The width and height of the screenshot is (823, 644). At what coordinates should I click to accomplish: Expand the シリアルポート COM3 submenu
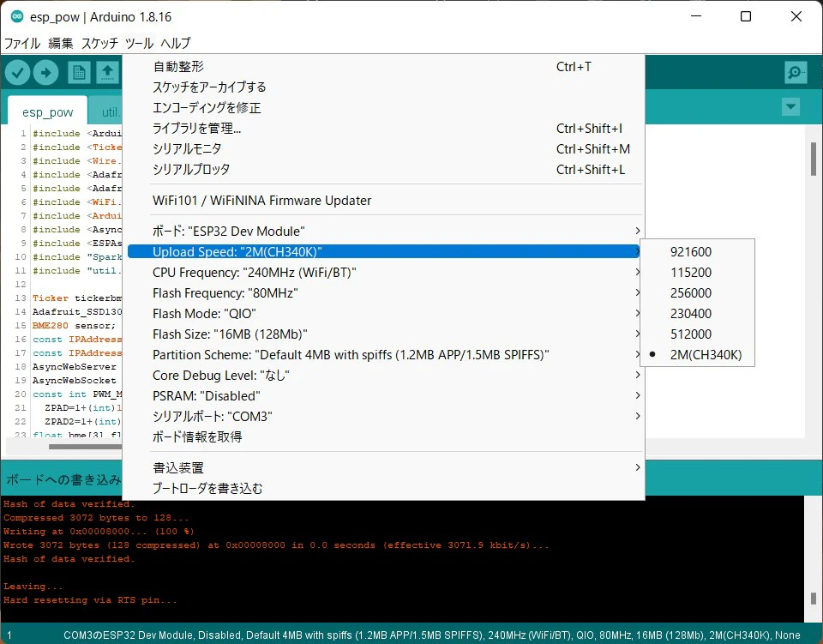(385, 416)
